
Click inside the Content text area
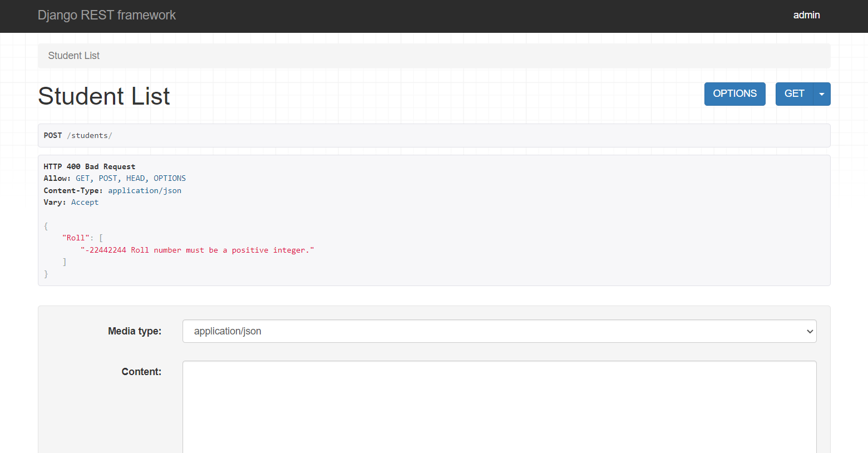coord(499,406)
